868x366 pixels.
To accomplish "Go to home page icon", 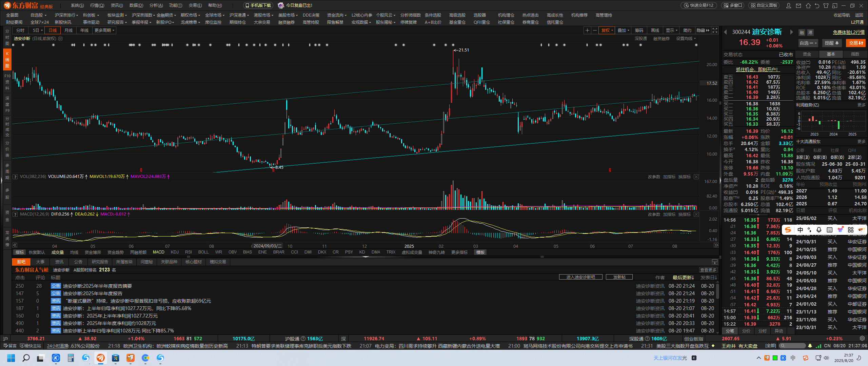I will coord(808,5).
